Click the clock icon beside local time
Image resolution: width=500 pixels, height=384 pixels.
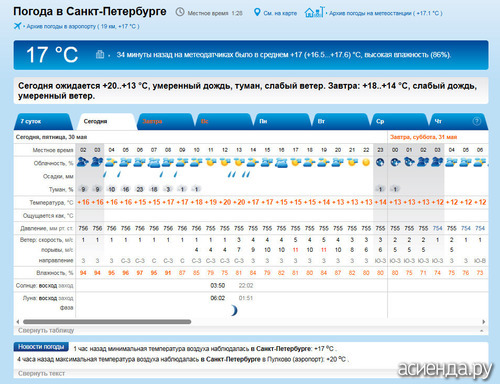(180, 12)
